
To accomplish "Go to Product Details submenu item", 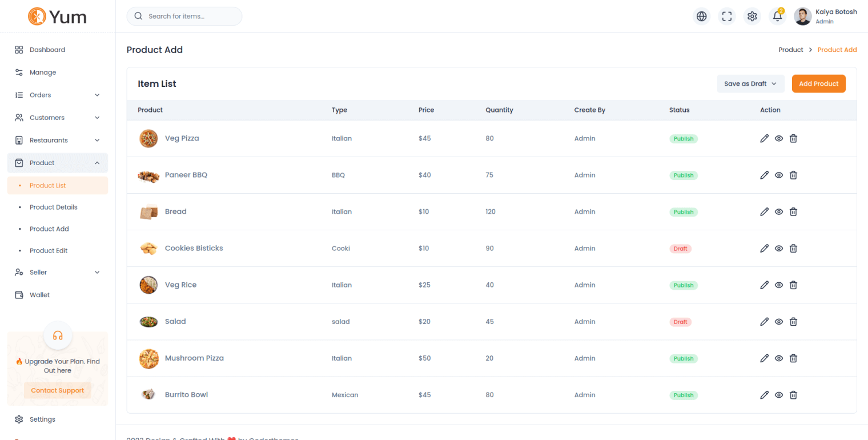I will (54, 207).
